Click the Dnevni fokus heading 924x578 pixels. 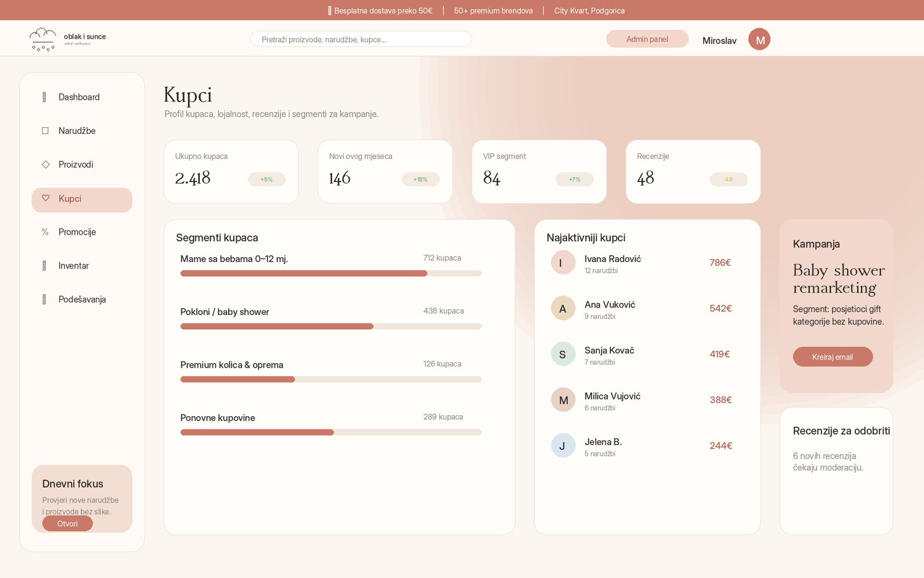(x=73, y=484)
